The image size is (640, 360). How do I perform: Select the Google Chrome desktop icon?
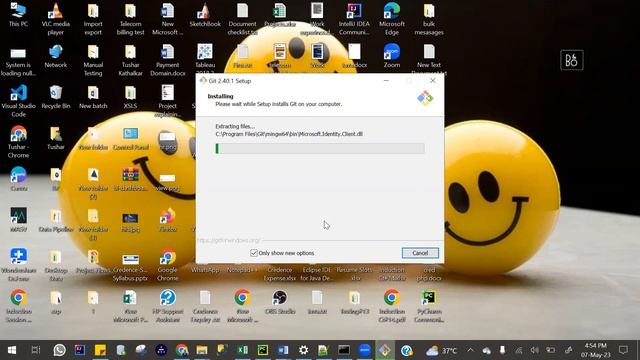(x=168, y=266)
